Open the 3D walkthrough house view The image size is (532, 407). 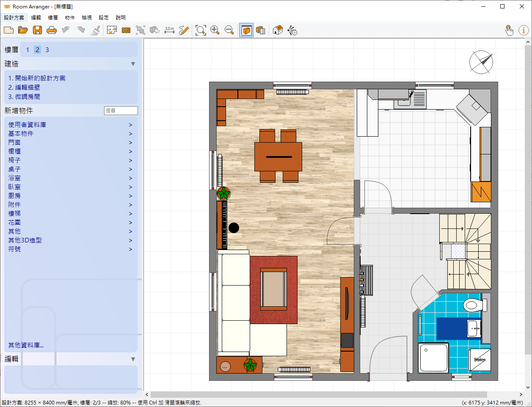pos(277,30)
